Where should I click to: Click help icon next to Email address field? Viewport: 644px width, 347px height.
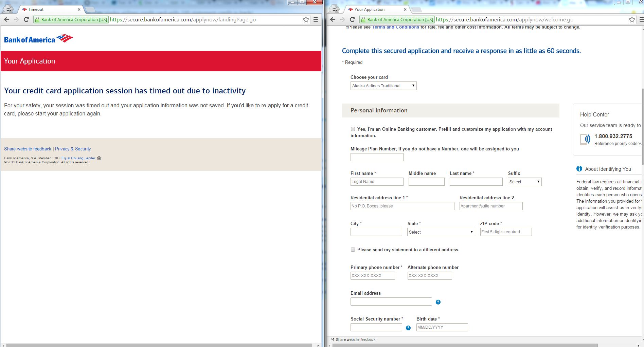438,302
